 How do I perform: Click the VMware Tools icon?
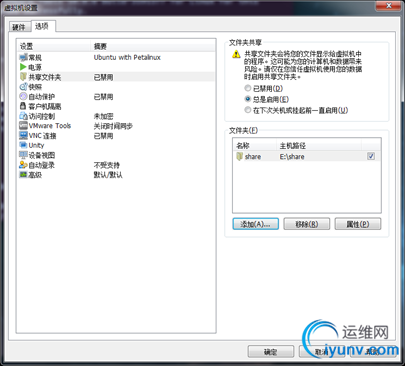pyautogui.click(x=23, y=126)
